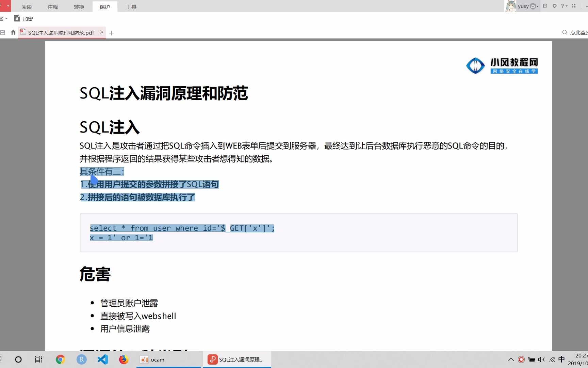This screenshot has height=368, width=588.
Task: Launch Firefox from the taskbar
Action: coord(124,359)
